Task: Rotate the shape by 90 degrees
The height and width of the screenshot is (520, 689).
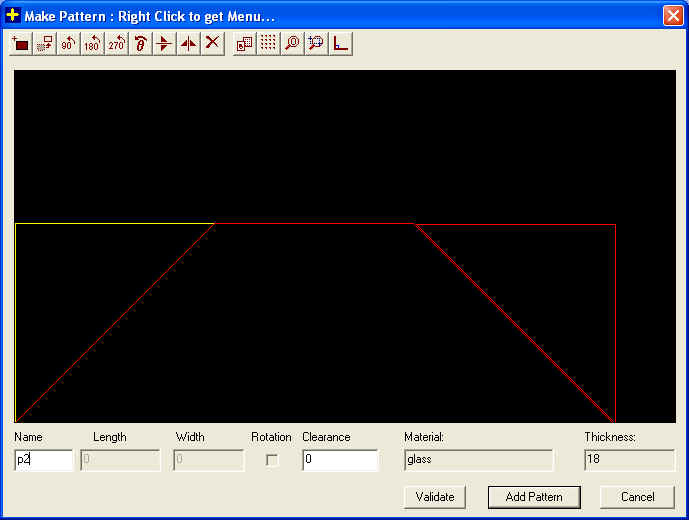Action: [68, 43]
